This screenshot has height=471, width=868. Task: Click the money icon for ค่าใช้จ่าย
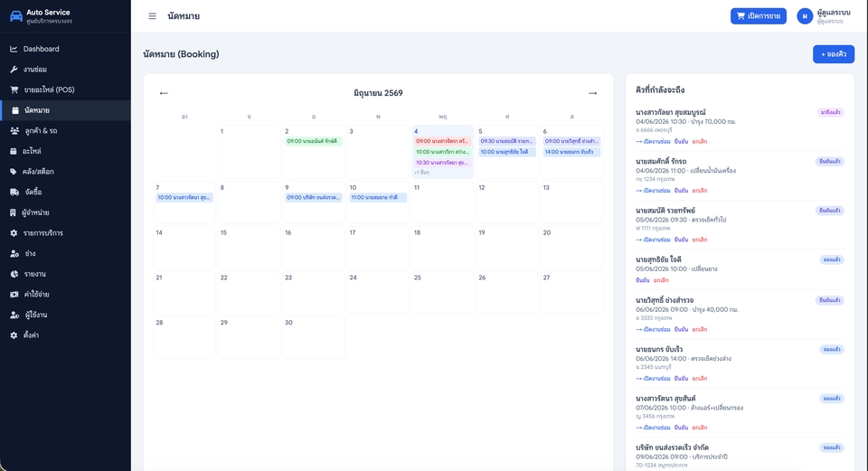point(14,295)
